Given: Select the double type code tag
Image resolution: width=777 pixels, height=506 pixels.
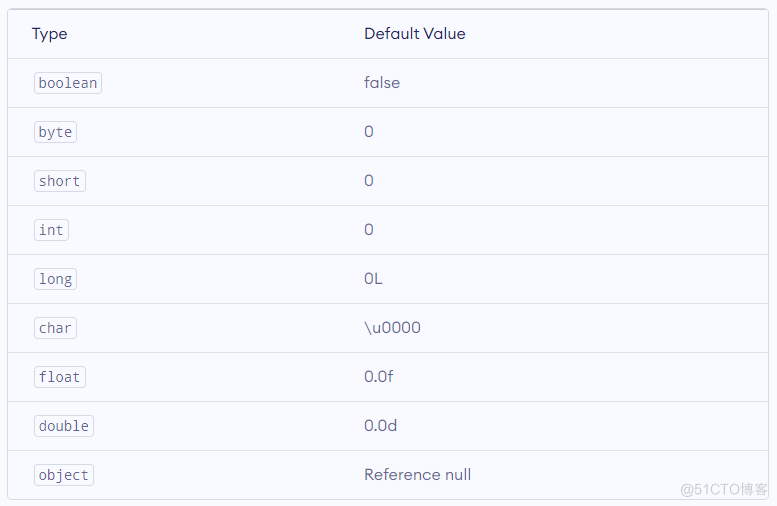Looking at the screenshot, I should coord(64,426).
